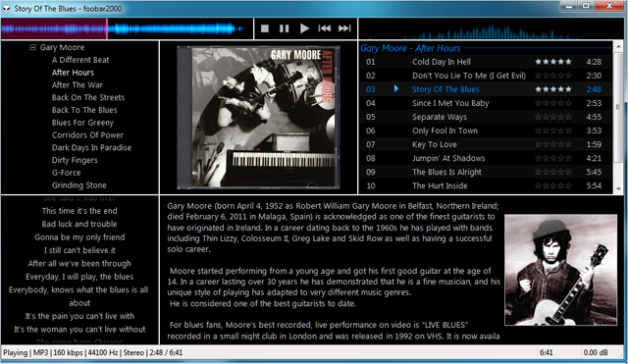Click the Play button

pyautogui.click(x=304, y=28)
